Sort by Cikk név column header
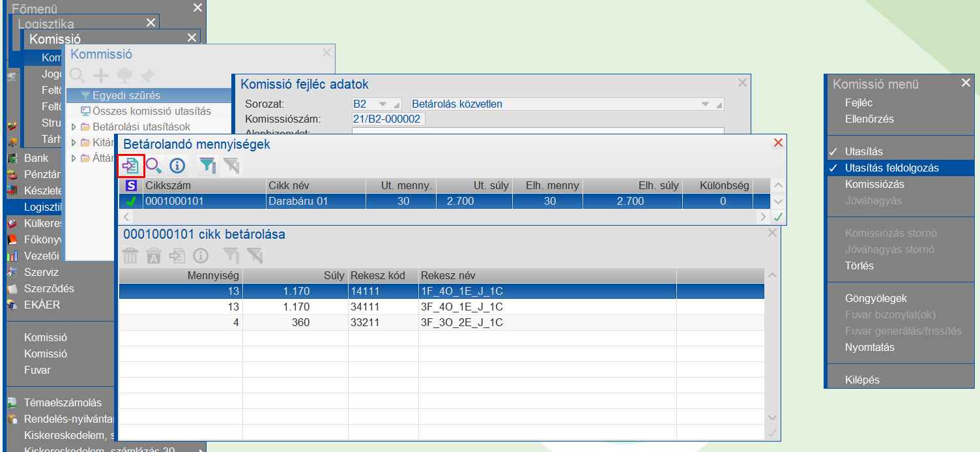This screenshot has height=452, width=980. 316,186
